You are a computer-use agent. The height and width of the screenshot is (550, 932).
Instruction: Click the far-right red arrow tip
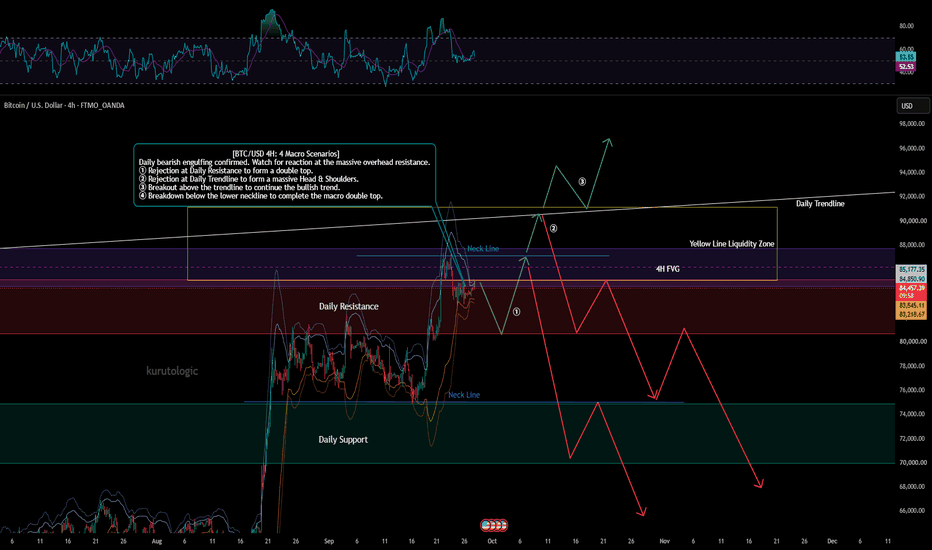coord(760,485)
